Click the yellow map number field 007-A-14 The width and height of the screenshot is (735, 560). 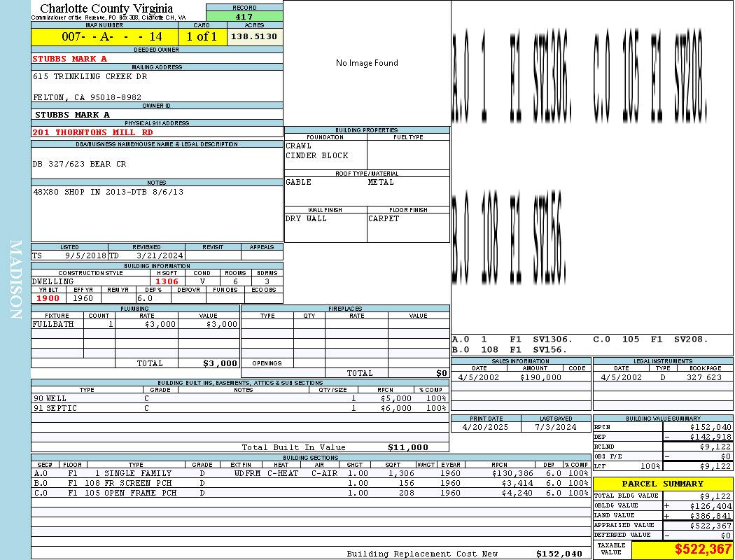(104, 36)
